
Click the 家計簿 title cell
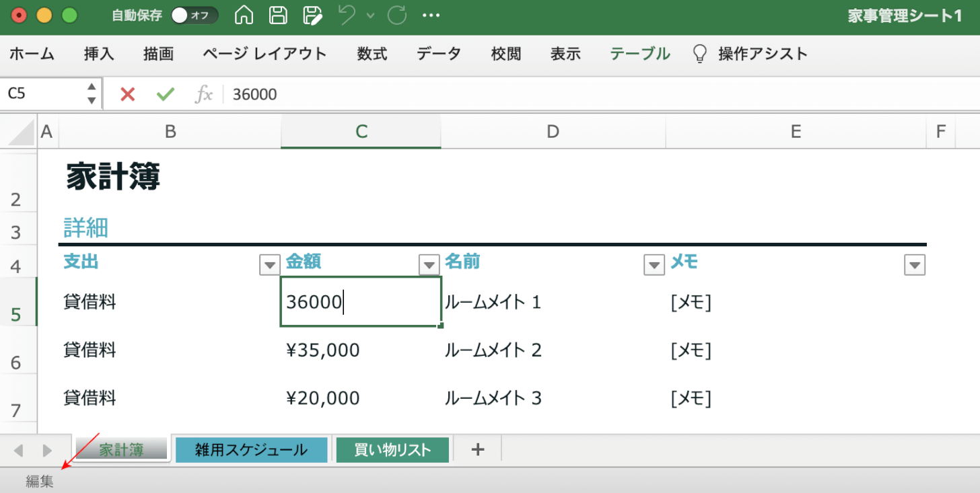113,178
